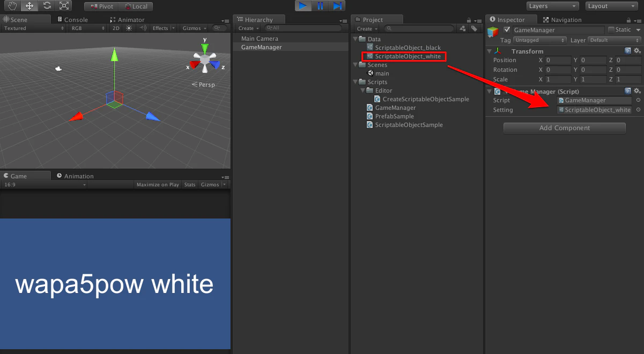Screen dimensions: 644x354
Task: Collapse the Scenes folder
Action: [356, 65]
